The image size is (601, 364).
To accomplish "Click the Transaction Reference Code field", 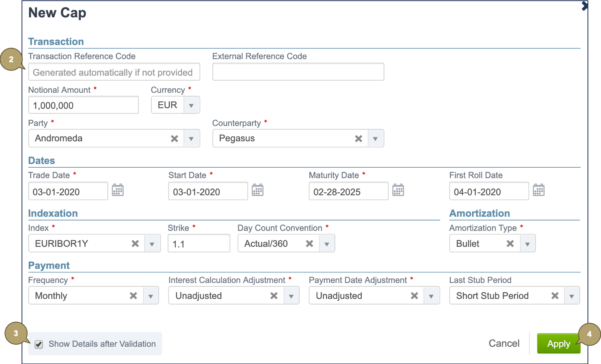I will click(114, 72).
